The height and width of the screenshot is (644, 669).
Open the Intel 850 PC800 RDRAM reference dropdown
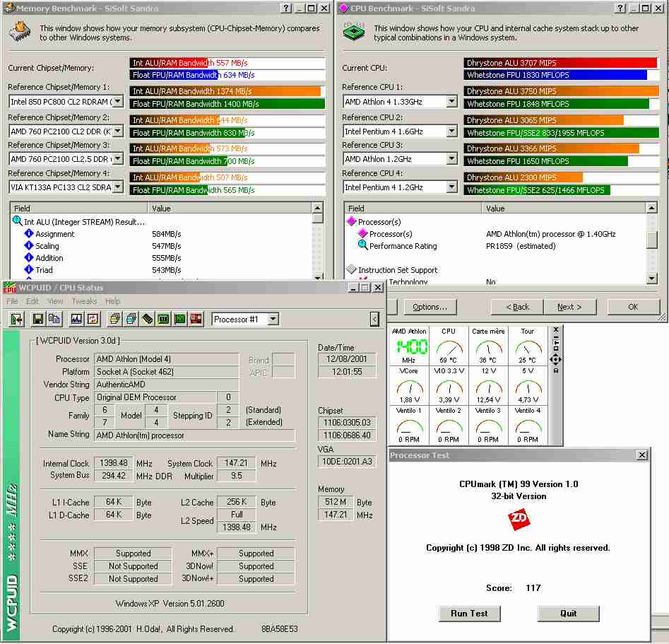click(x=118, y=101)
